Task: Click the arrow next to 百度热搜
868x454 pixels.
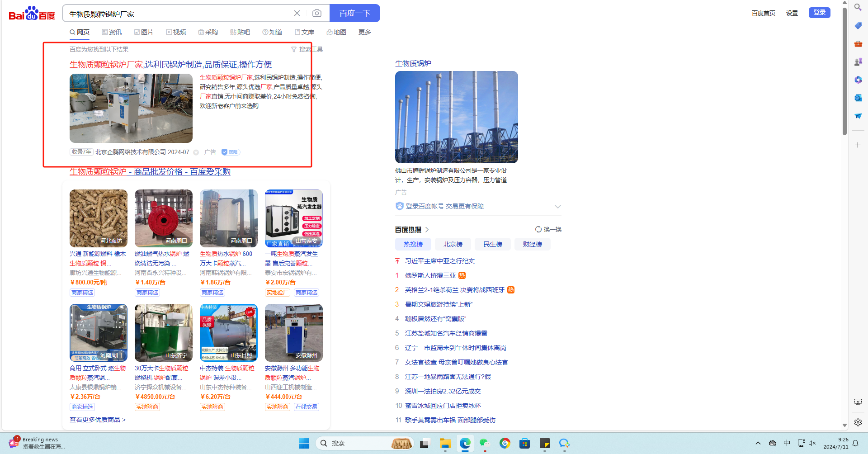Action: click(427, 230)
